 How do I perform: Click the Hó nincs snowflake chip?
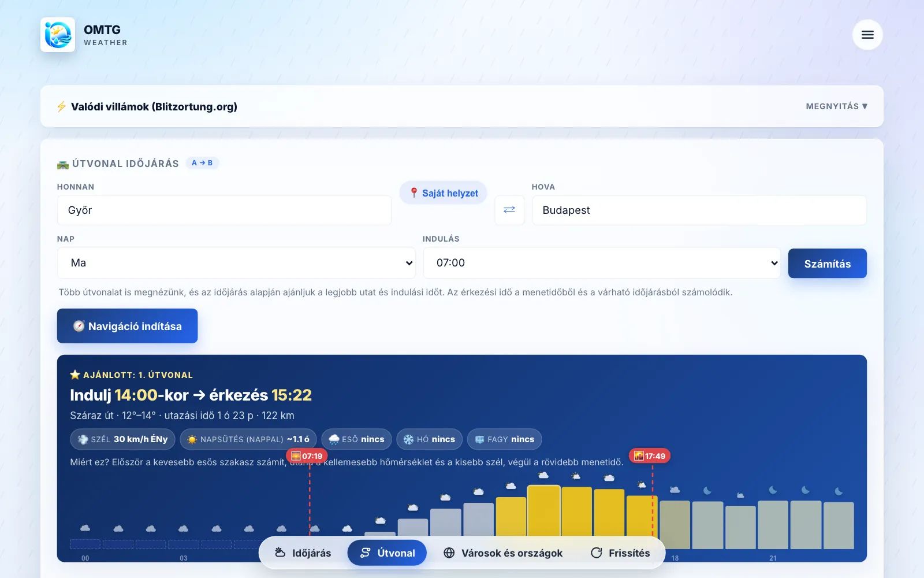(x=429, y=439)
